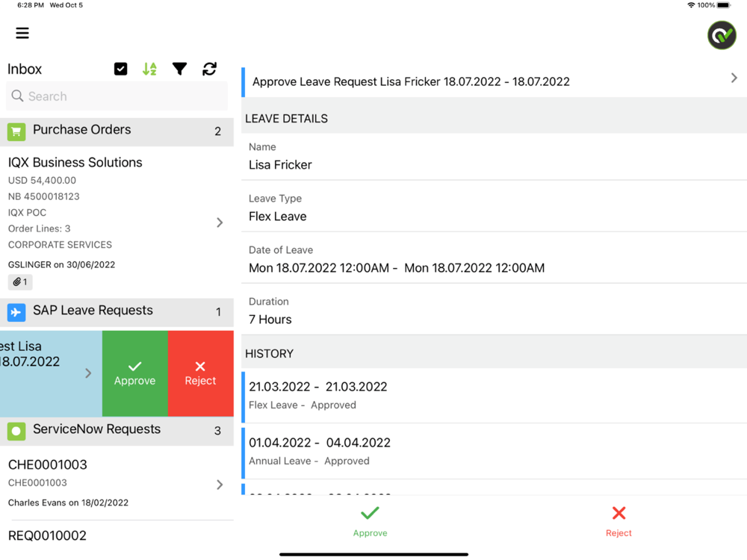Expand chevron on leave request title
The image size is (747, 560).
[x=734, y=78]
